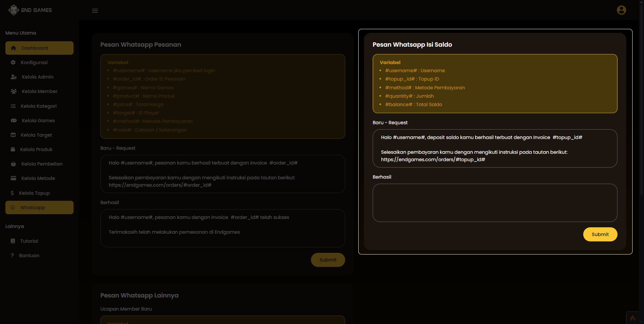Open Kelola Admin menu entry
Viewport: 644px width, 324px height.
click(38, 77)
